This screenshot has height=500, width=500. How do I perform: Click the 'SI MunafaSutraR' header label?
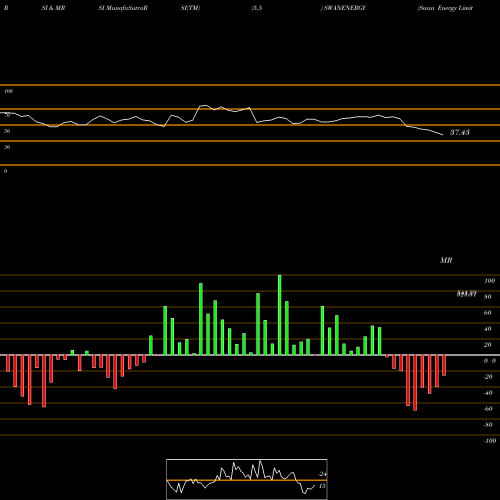(123, 8)
